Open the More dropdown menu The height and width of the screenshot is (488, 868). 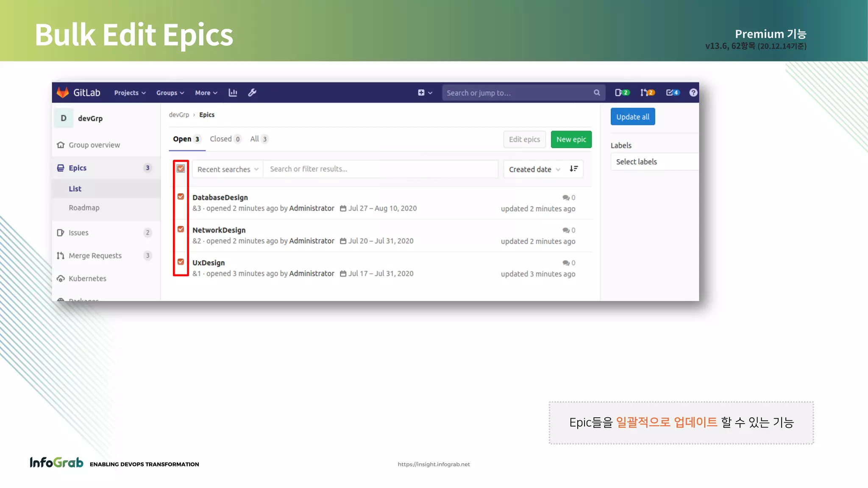point(206,93)
